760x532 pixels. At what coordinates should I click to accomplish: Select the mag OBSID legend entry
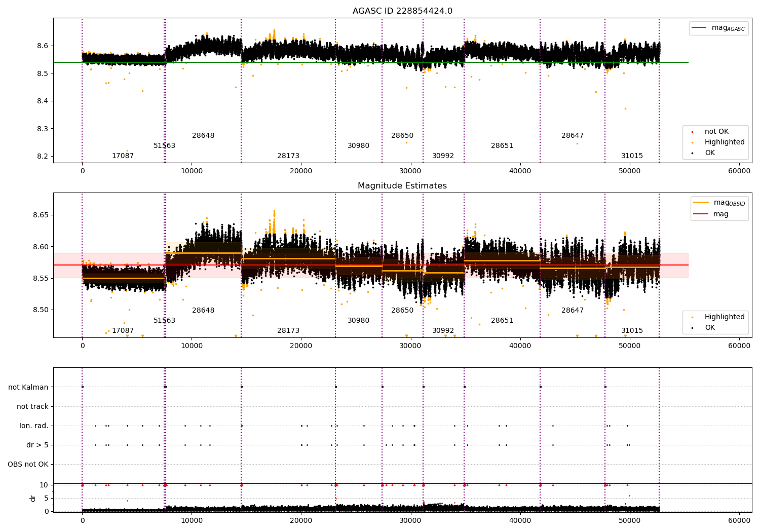719,203
